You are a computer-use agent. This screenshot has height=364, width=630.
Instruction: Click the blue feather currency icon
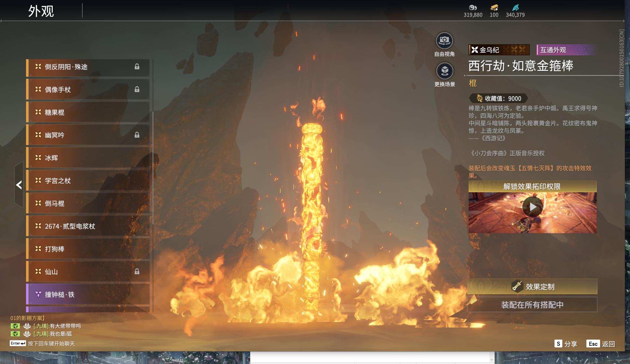[x=515, y=7]
